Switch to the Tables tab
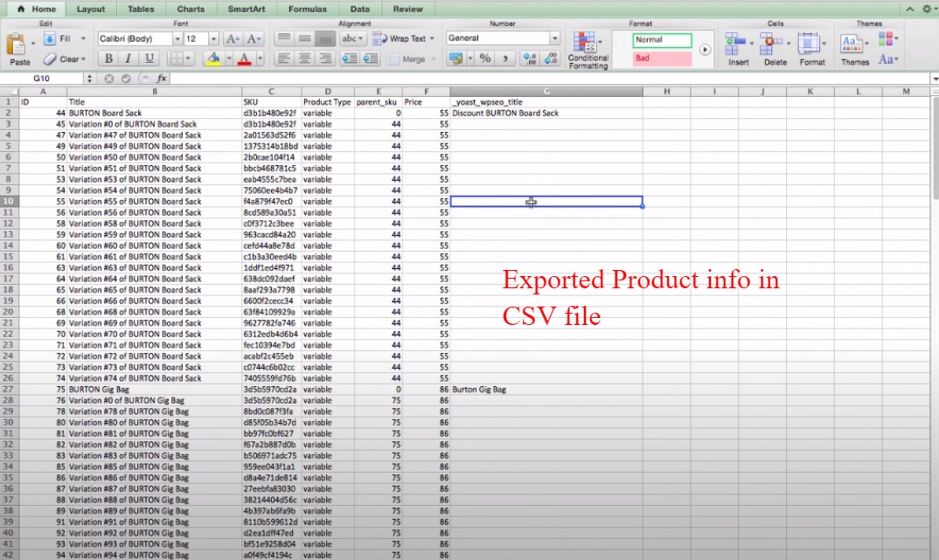 141,9
